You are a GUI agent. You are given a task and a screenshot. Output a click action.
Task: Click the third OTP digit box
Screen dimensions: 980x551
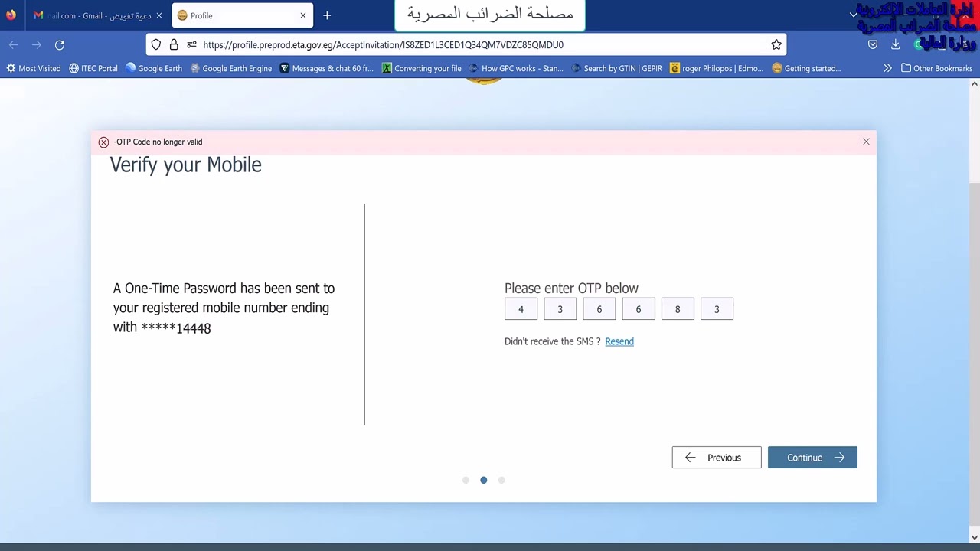[x=599, y=309]
